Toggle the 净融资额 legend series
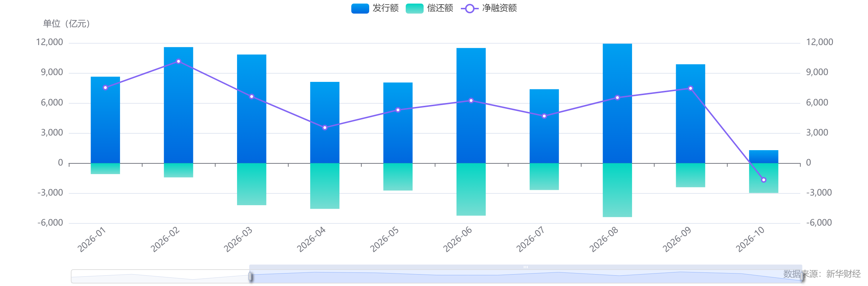This screenshot has height=286, width=868. (489, 8)
